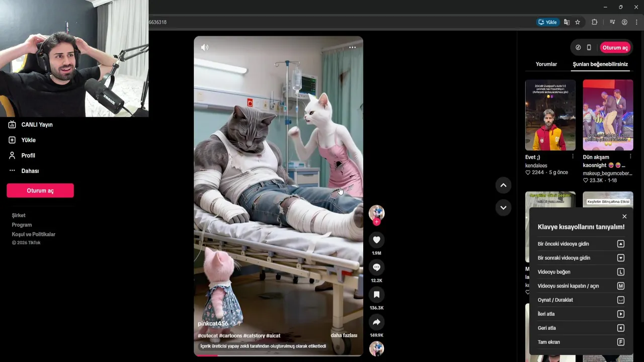Click the Profil person icon in sidebar
Viewport: 644px width, 362px height.
[12, 155]
